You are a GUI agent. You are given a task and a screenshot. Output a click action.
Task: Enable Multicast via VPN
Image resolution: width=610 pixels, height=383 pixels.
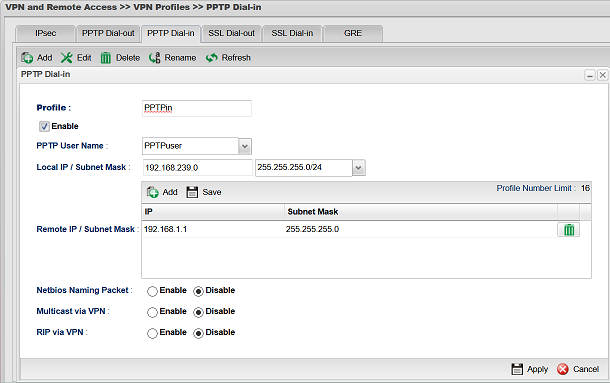coord(152,312)
